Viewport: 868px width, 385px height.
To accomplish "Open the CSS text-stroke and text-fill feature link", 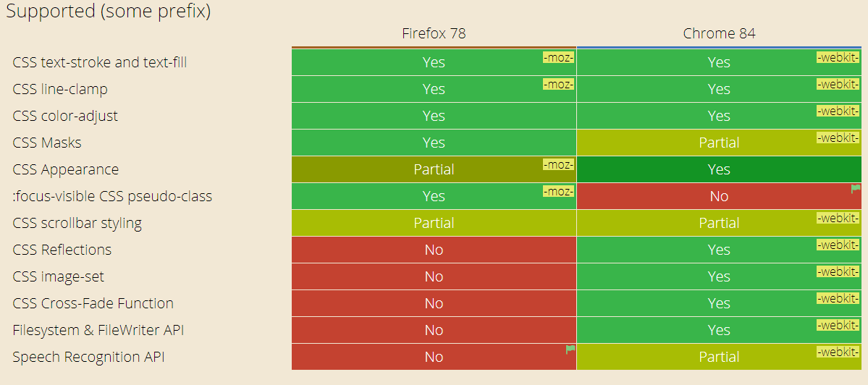I will (x=99, y=62).
